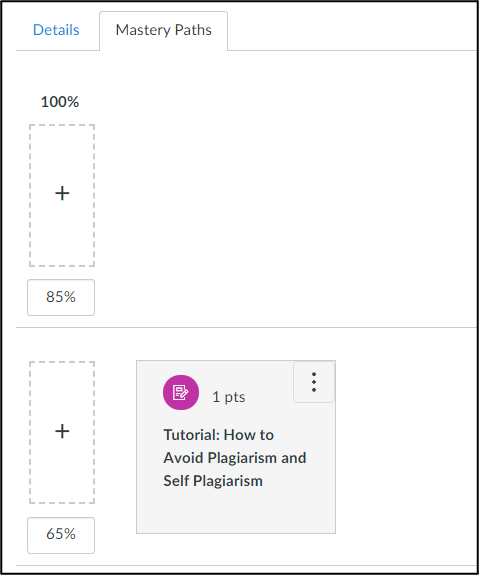Click the plus icon above 65%
Viewport: 480px width, 576px height.
(62, 431)
